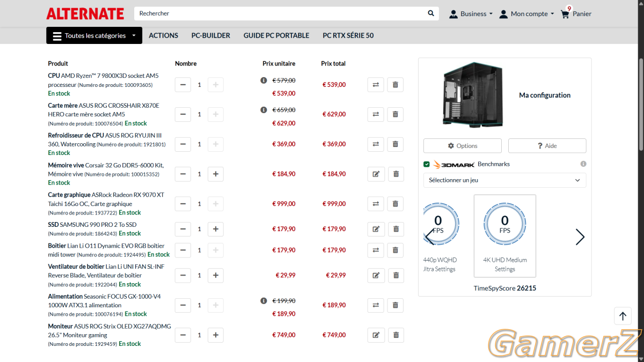The width and height of the screenshot is (644, 362).
Task: Click the Aide help button
Action: tap(547, 146)
